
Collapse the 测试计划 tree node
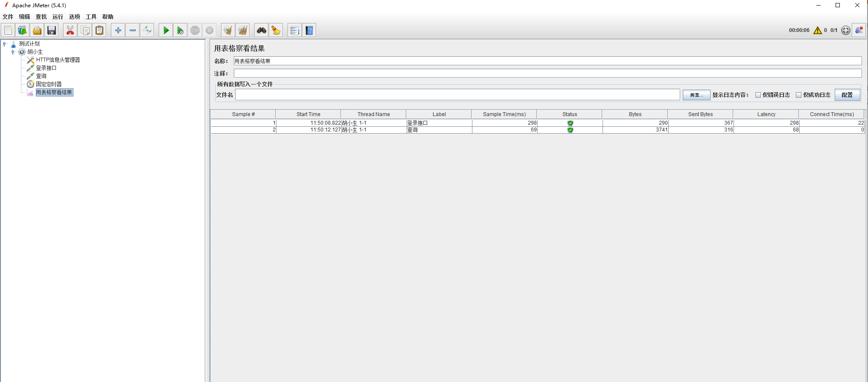tap(4, 44)
